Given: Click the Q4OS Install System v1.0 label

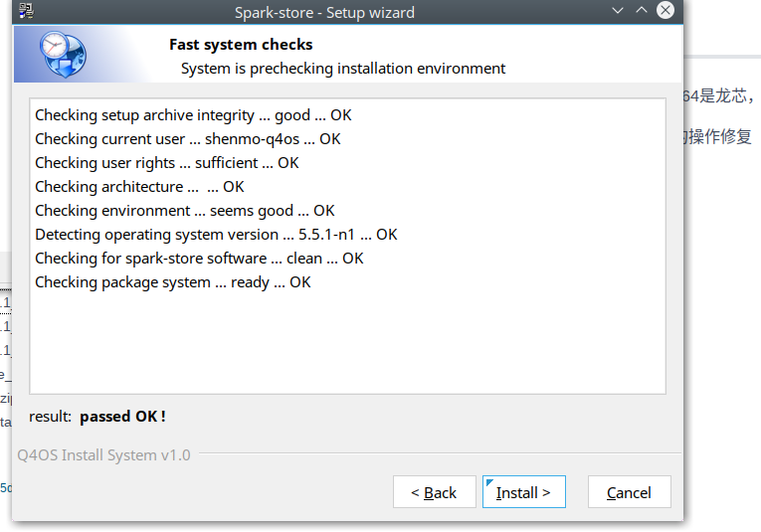Looking at the screenshot, I should click(x=103, y=455).
